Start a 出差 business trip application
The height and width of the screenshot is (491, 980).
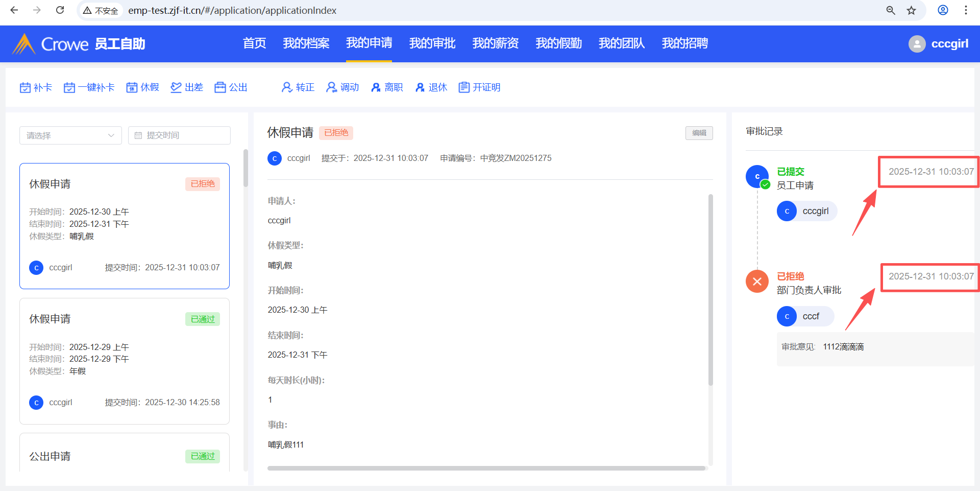coord(187,87)
